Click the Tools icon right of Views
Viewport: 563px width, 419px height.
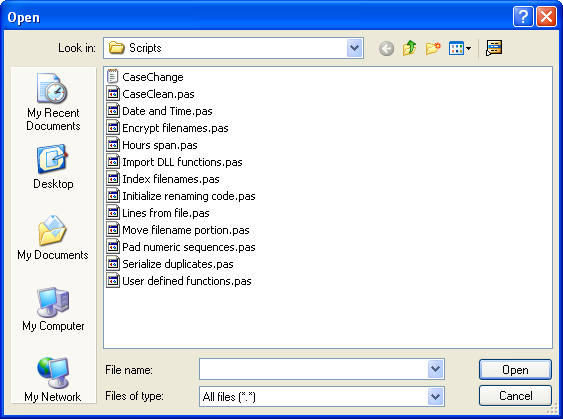click(x=494, y=48)
